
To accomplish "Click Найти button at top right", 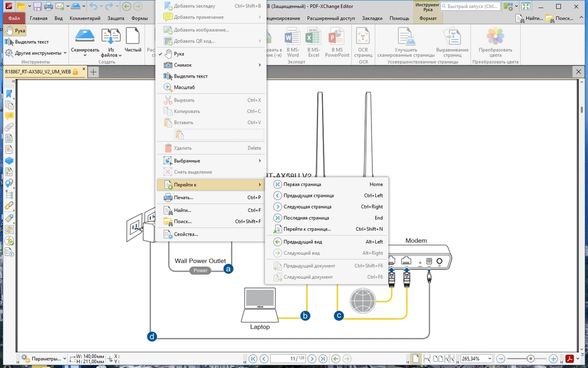I will (529, 18).
